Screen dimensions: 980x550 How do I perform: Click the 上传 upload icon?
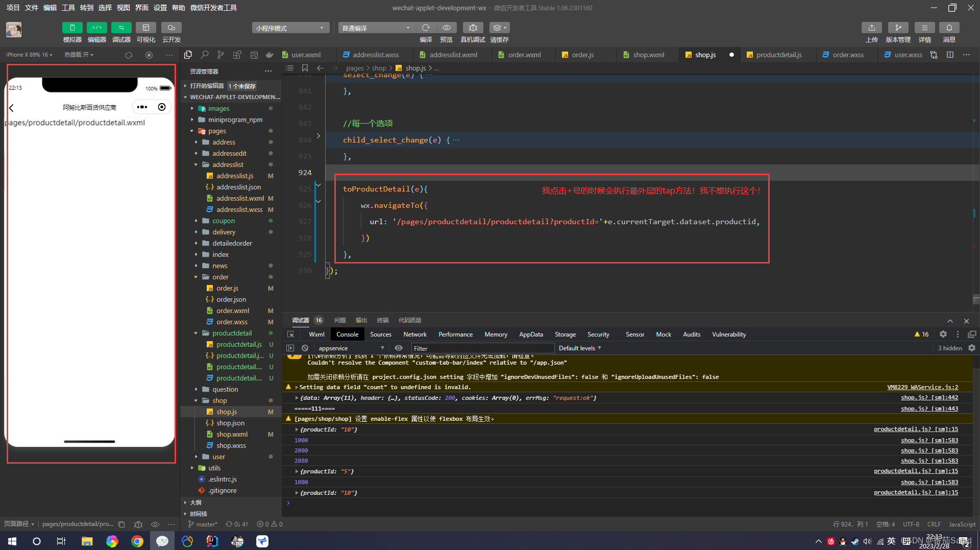coord(872,28)
